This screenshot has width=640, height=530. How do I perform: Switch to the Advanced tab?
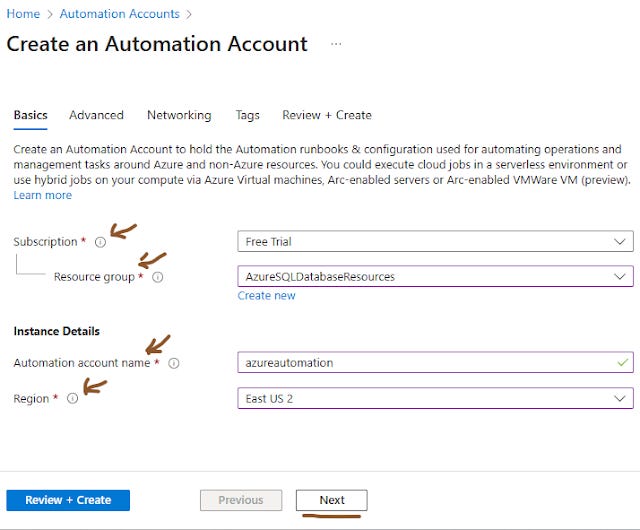(96, 115)
